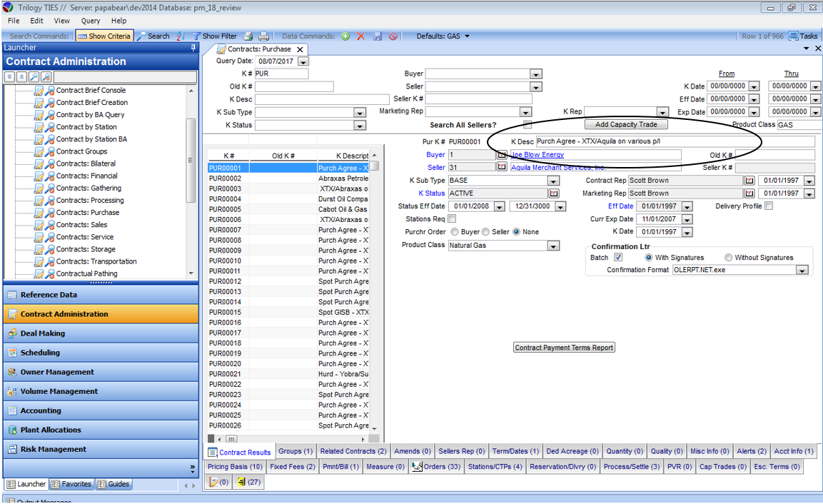Open the Buyer lookup icon next to field 1
This screenshot has width=823, height=504.
coord(502,154)
